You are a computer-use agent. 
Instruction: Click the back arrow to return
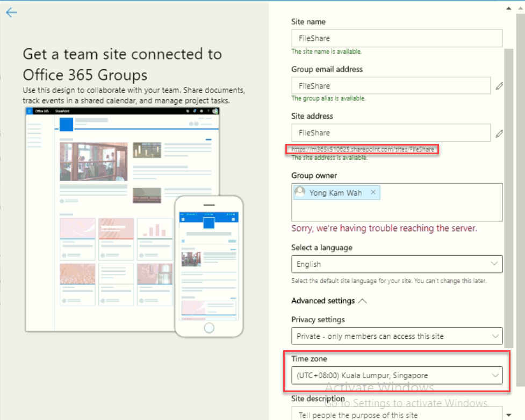point(11,12)
